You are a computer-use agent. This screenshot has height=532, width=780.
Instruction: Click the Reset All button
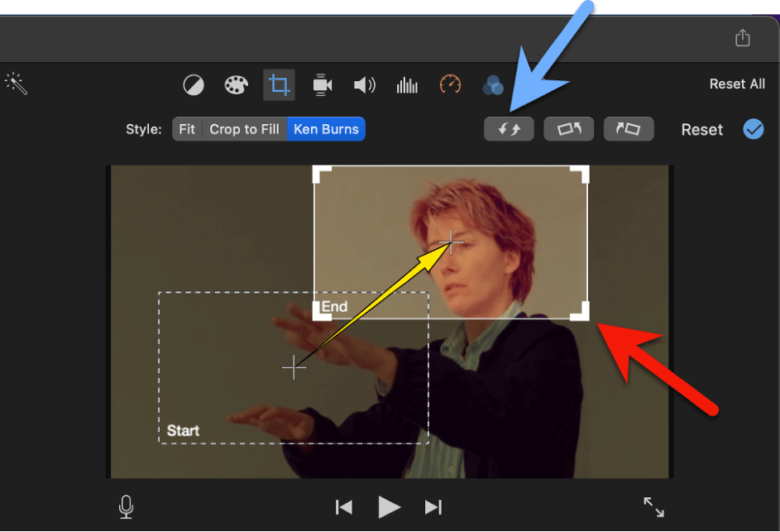737,84
